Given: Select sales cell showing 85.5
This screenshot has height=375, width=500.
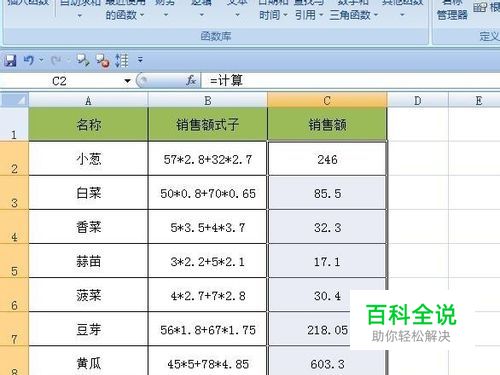Looking at the screenshot, I should pyautogui.click(x=327, y=193).
